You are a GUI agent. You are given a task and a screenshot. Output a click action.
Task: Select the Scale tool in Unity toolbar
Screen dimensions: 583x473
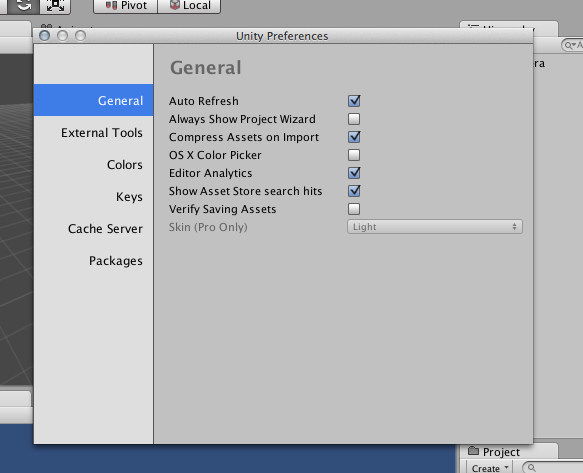pyautogui.click(x=55, y=6)
